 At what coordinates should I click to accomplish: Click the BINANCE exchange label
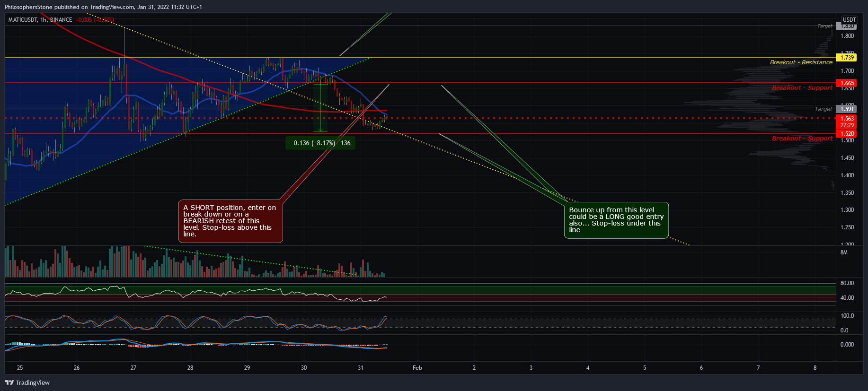pyautogui.click(x=61, y=20)
